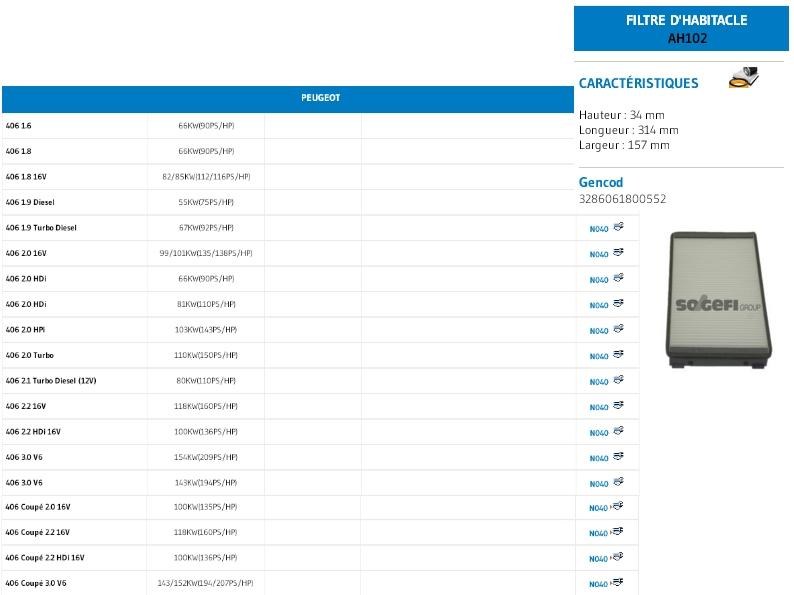Click the filter icon in 406 2.0 HDi 81KW row
Screen dimensions: 794x595
[618, 303]
